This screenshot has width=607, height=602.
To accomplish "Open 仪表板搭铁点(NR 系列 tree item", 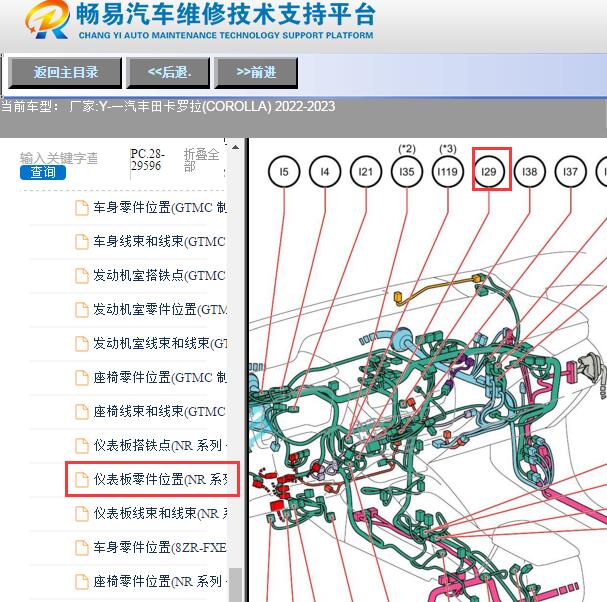I will click(x=160, y=446).
